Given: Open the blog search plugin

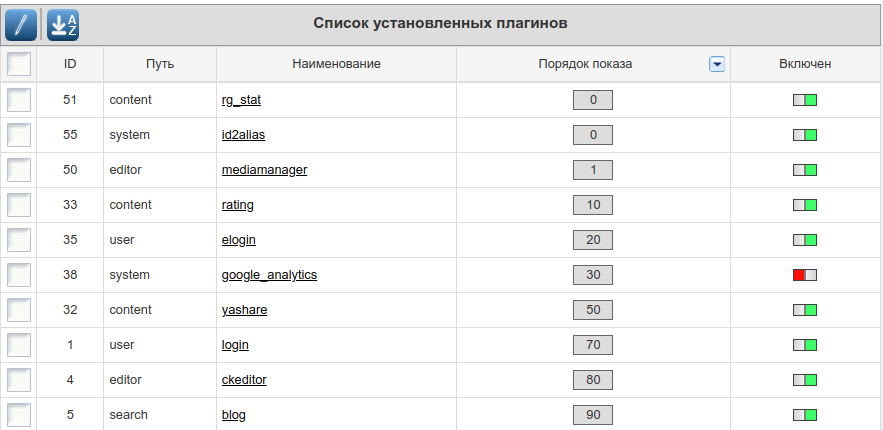Looking at the screenshot, I should tap(233, 415).
